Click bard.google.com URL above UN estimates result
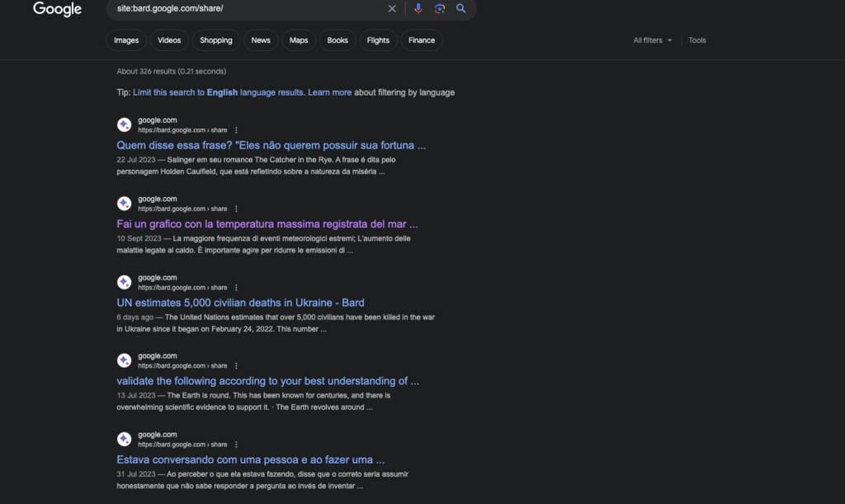Image resolution: width=845 pixels, height=504 pixels. [x=182, y=288]
